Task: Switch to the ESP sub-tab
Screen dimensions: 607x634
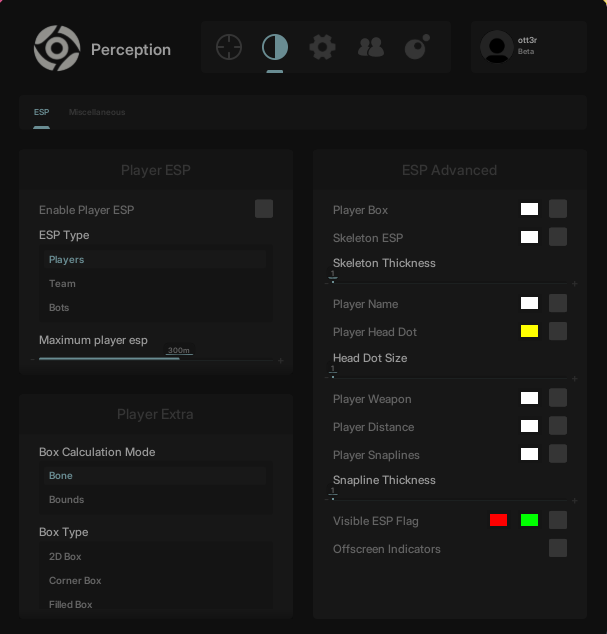Action: click(x=41, y=112)
